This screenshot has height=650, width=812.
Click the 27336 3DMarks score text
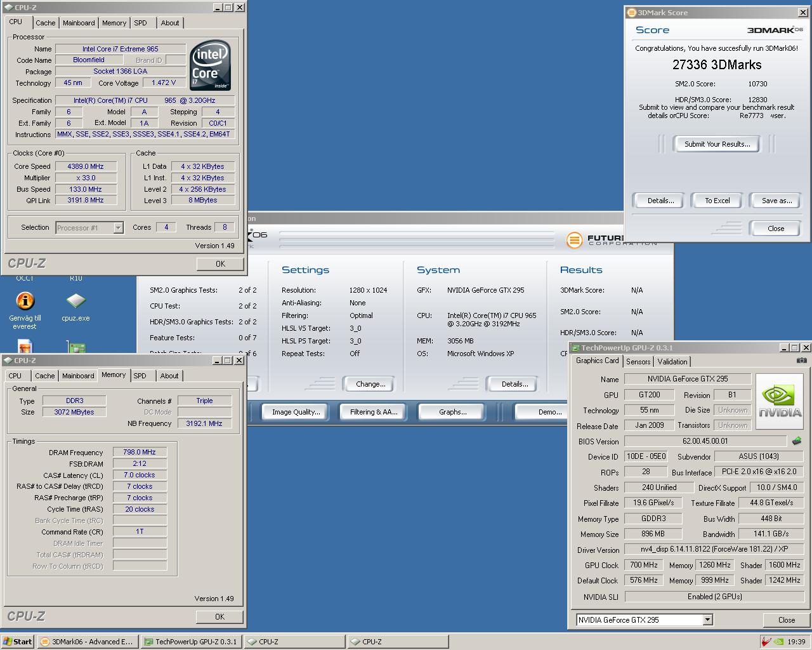(x=717, y=65)
